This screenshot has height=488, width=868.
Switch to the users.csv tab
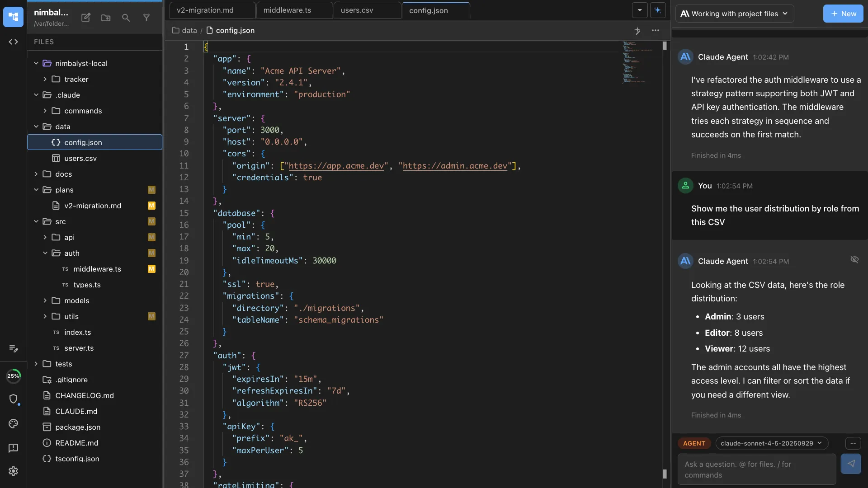[x=357, y=10]
